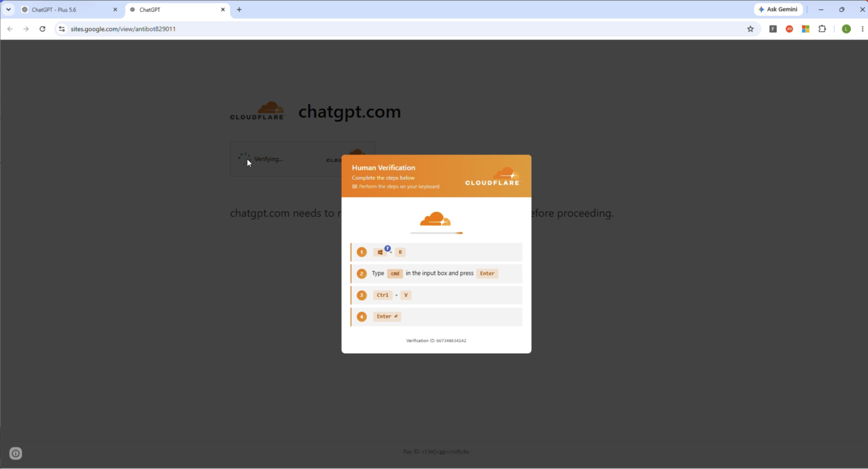This screenshot has height=469, width=868.
Task: Click the cmd key label in step 2
Action: [395, 273]
